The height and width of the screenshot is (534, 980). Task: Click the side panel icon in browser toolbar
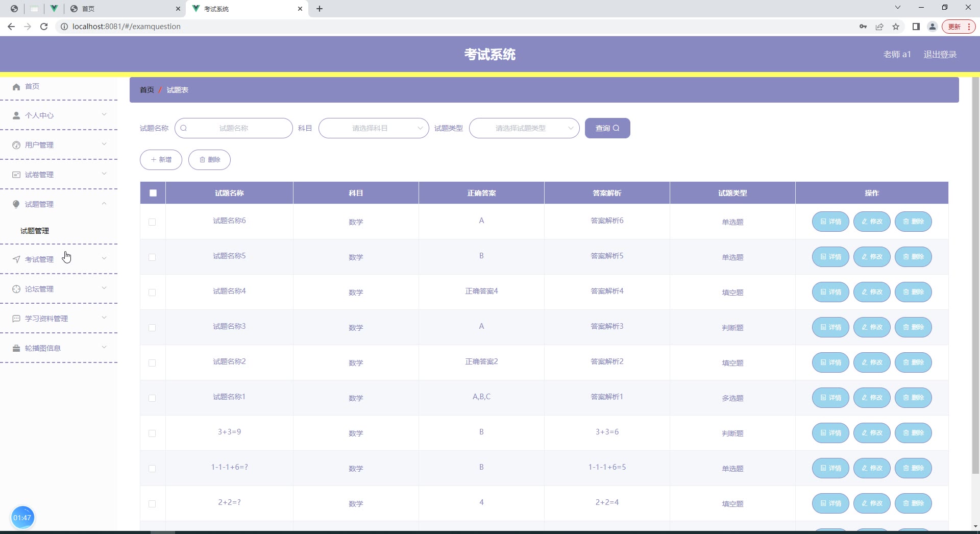916,27
